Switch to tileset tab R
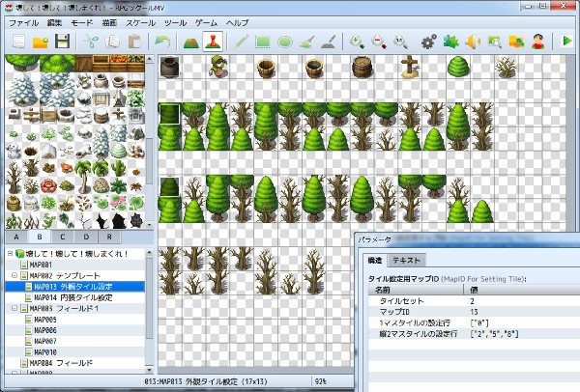 109,237
